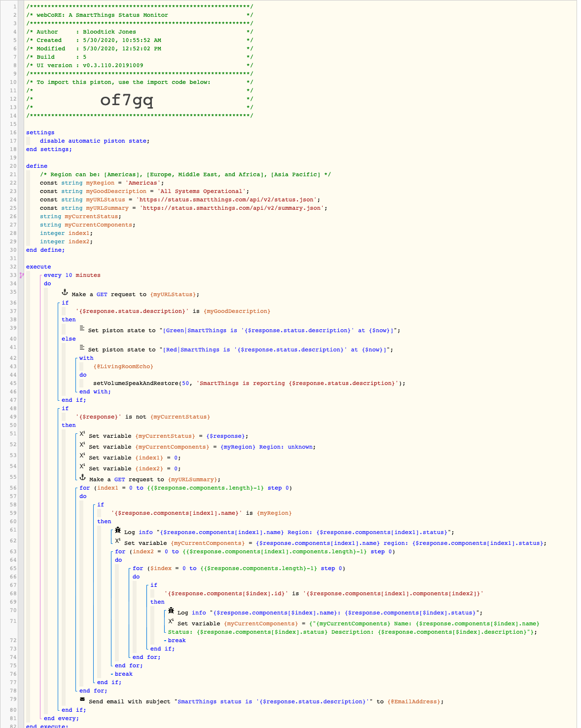Click the bug icon on the $index name log info line
Viewport: 581px width, 728px height.
tap(171, 611)
